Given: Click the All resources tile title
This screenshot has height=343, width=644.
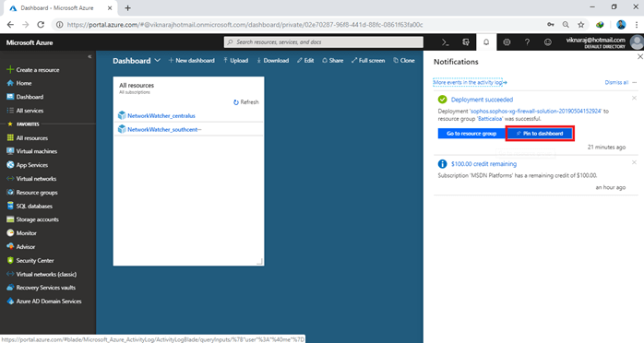Looking at the screenshot, I should coord(137,86).
